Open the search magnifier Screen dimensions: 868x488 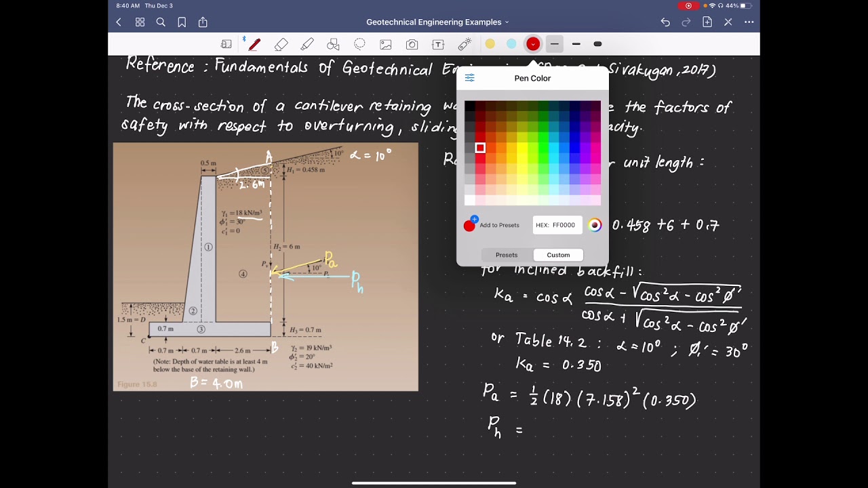(161, 22)
